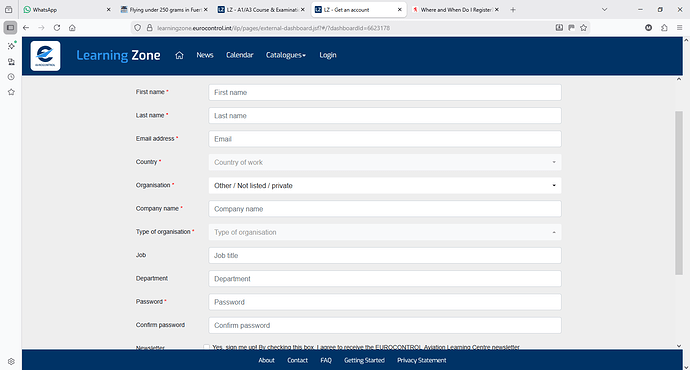Open the News menu item
The image size is (690, 370).
point(205,55)
